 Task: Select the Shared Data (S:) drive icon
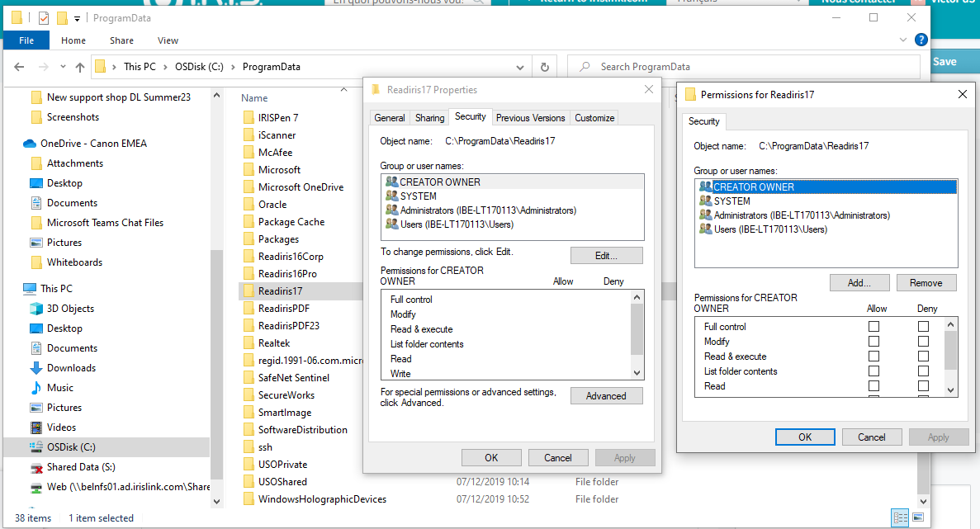[x=36, y=467]
